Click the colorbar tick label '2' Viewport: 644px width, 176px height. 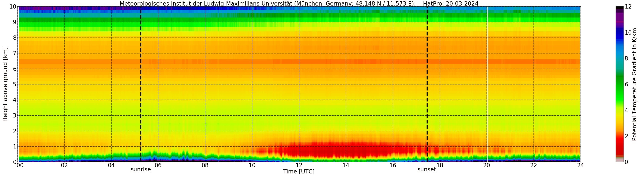(626, 136)
